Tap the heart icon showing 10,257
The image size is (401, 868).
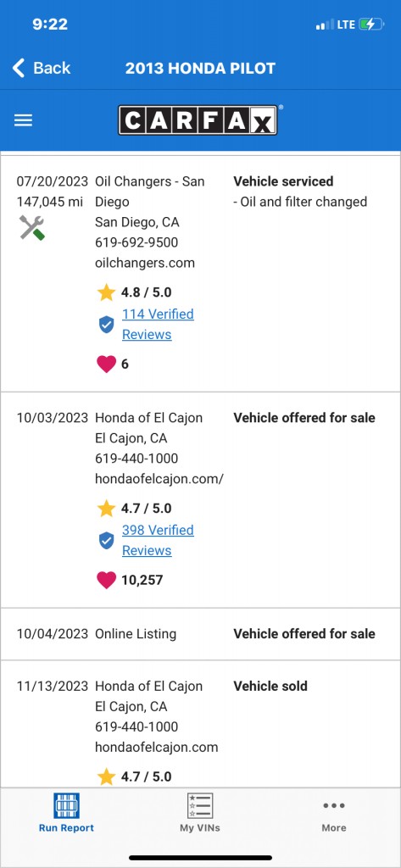[x=106, y=580]
